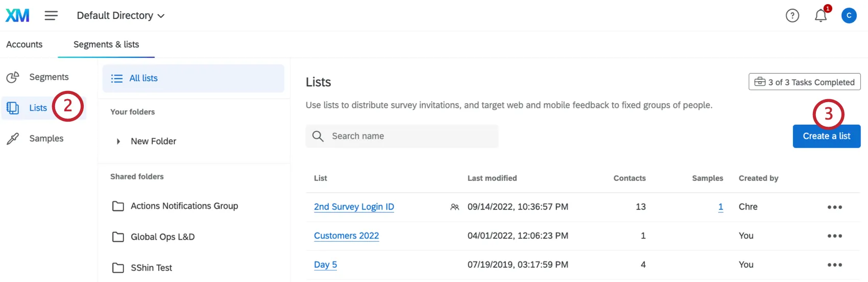The height and width of the screenshot is (282, 868).
Task: Open the hamburger navigation menu
Action: [51, 16]
